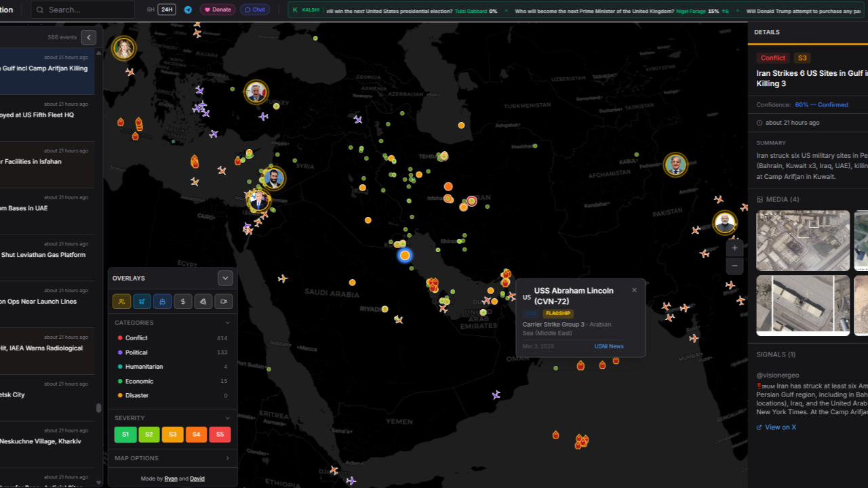
Task: Click the Donate button
Action: click(x=217, y=9)
